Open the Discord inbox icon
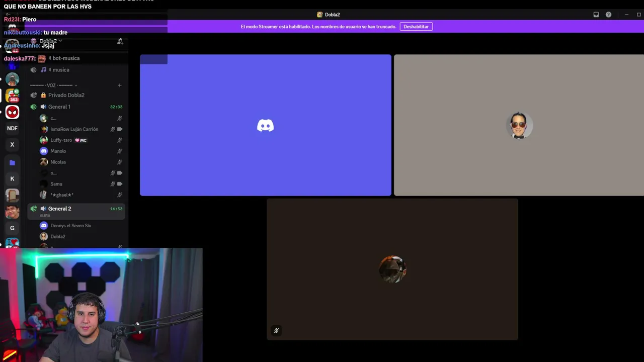The width and height of the screenshot is (644, 362). pyautogui.click(x=596, y=15)
